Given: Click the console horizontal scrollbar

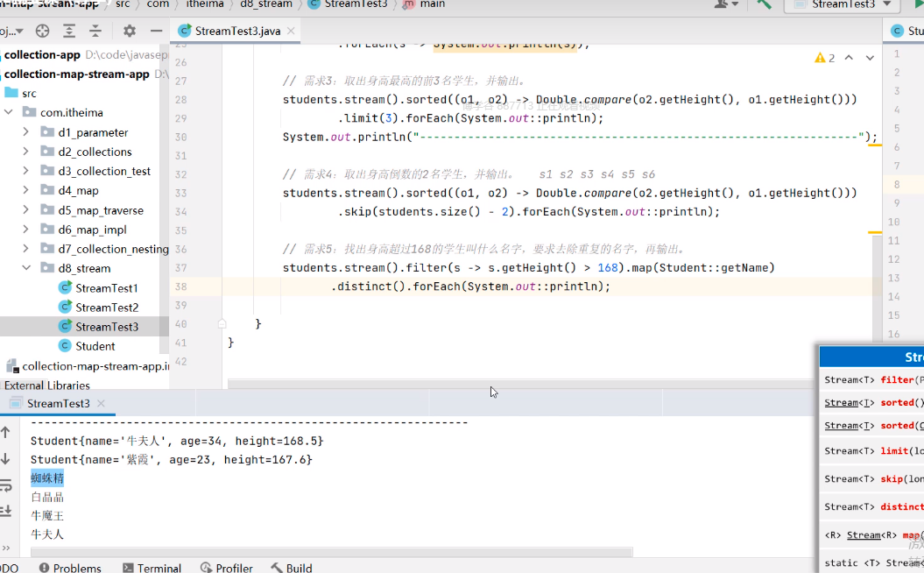Looking at the screenshot, I should tap(332, 552).
